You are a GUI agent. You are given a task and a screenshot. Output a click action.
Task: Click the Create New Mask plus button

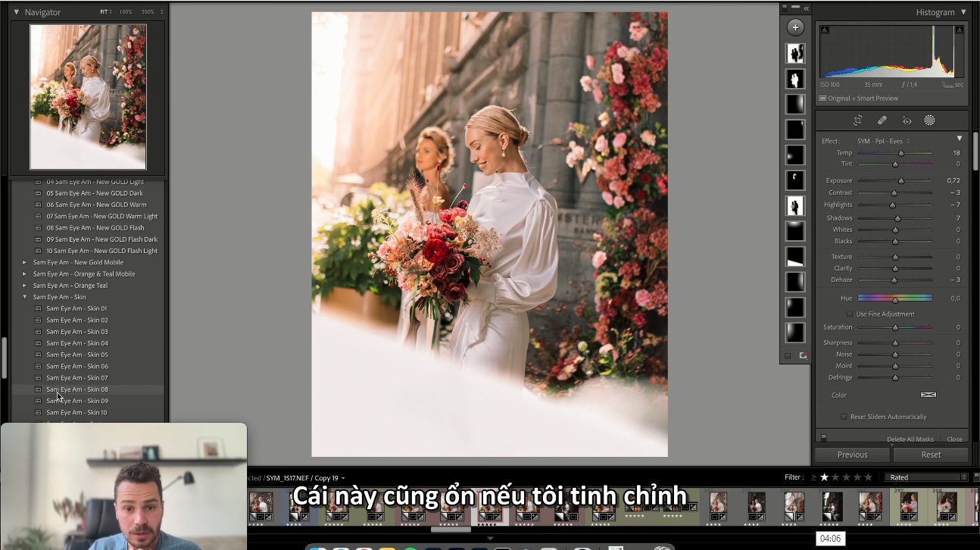795,28
